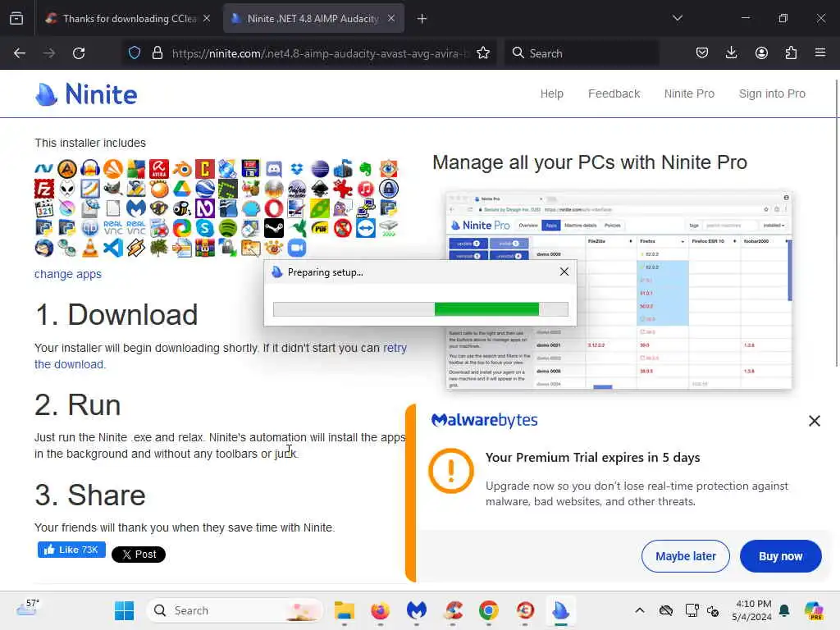This screenshot has height=630, width=840.
Task: Click the AIMP icon in installer list
Action: (x=67, y=169)
